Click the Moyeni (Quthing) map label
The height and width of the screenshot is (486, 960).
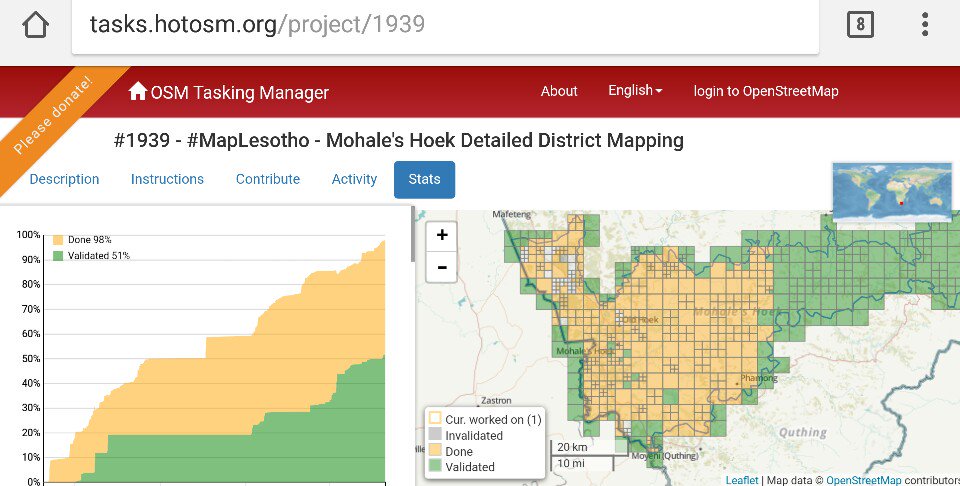tap(665, 456)
